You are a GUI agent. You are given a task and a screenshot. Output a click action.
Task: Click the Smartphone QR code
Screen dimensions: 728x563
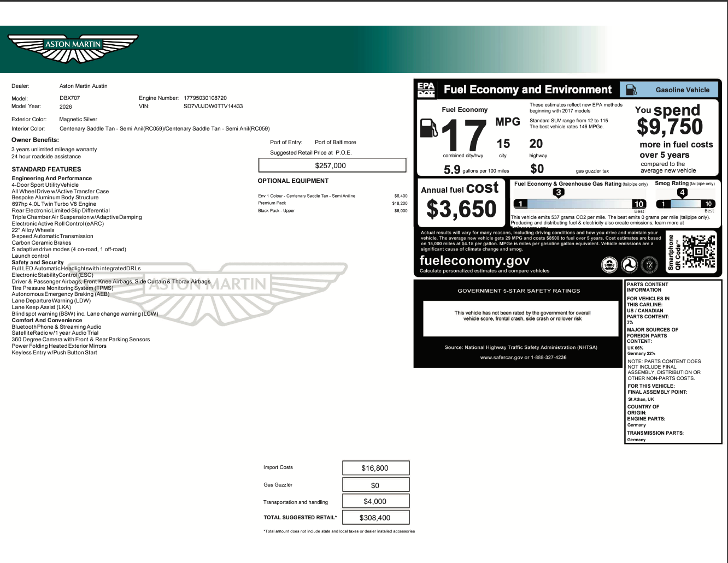click(698, 251)
